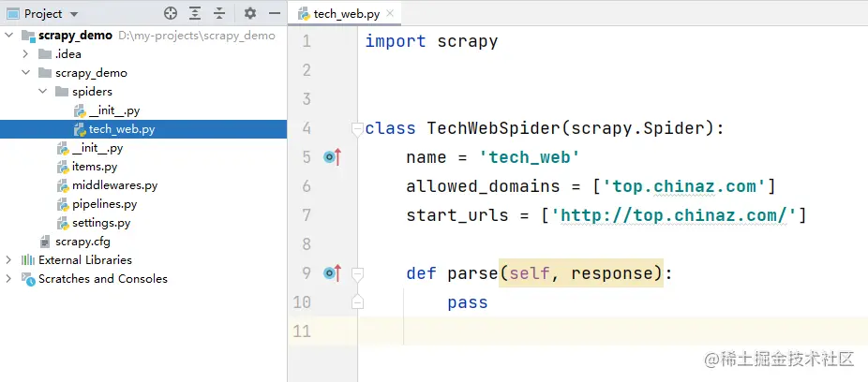Select Scratches and Consoles item

click(94, 279)
